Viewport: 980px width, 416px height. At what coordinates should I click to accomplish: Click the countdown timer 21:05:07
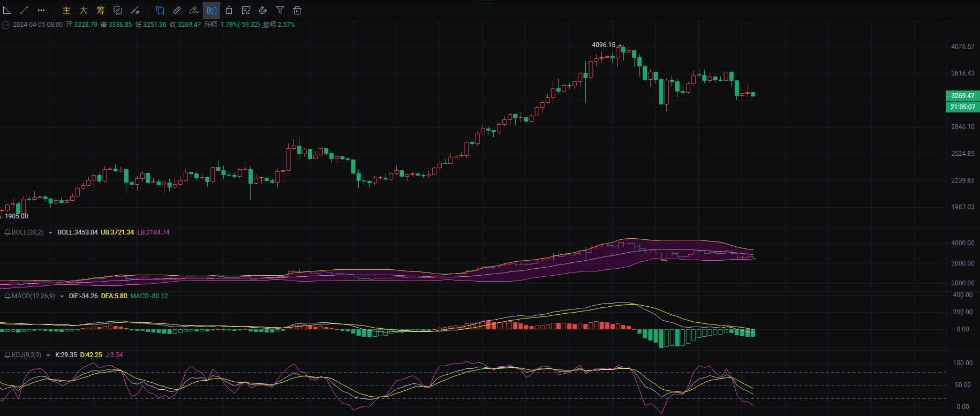click(x=962, y=107)
